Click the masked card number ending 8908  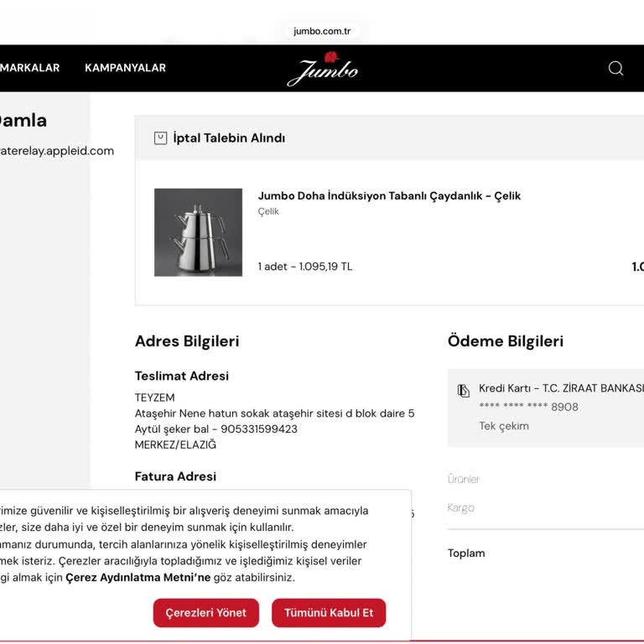tap(528, 408)
